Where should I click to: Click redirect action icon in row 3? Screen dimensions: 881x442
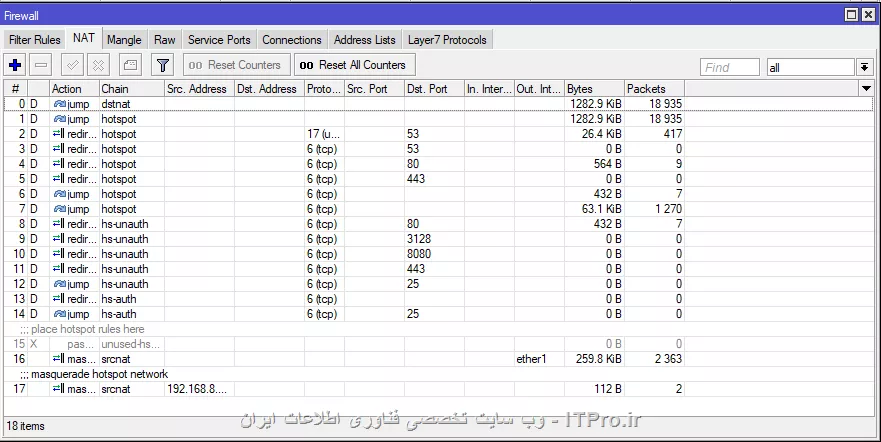(x=58, y=149)
